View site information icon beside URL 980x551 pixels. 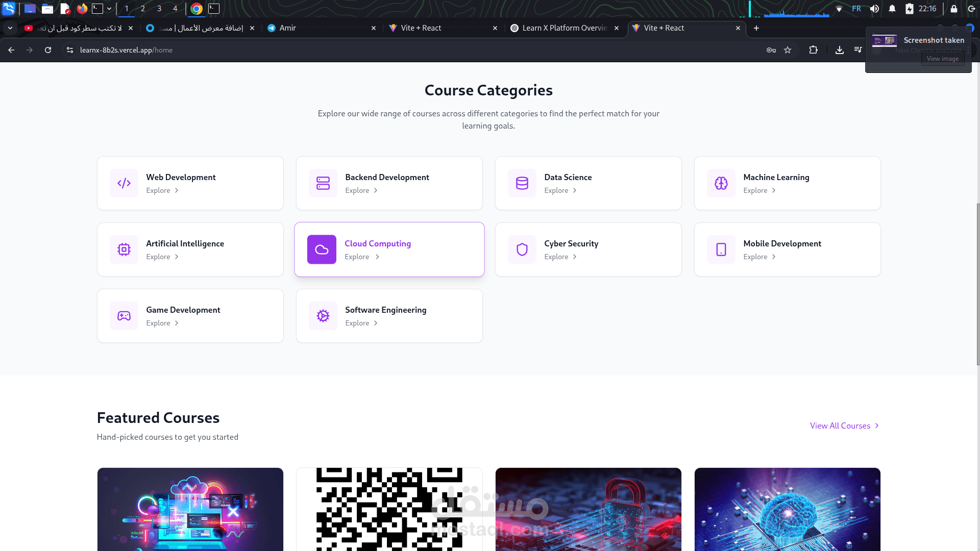70,50
